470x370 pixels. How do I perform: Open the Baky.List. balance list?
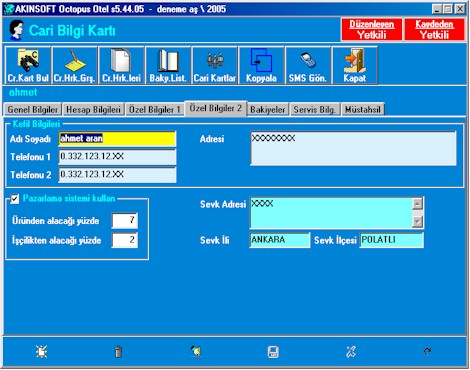pos(168,65)
